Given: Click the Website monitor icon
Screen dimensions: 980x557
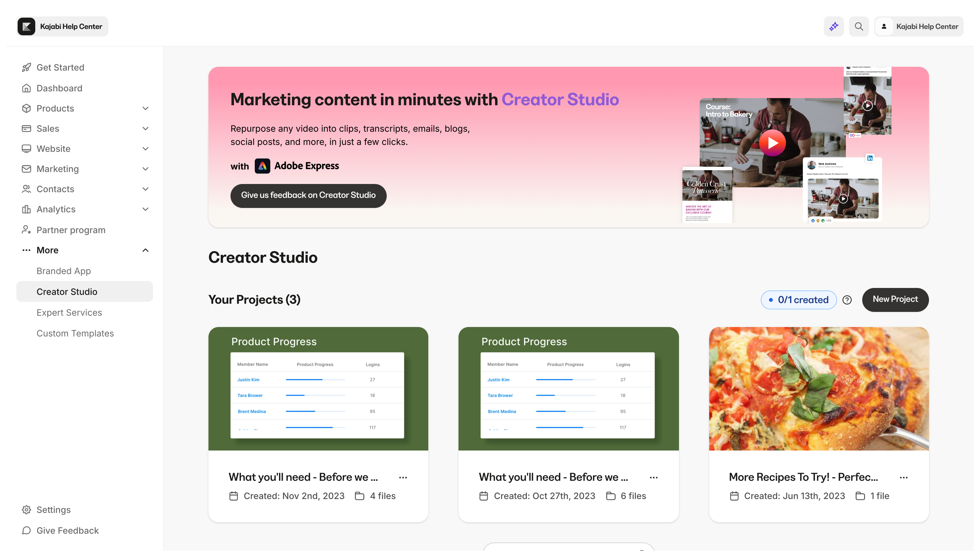Looking at the screenshot, I should [x=26, y=148].
